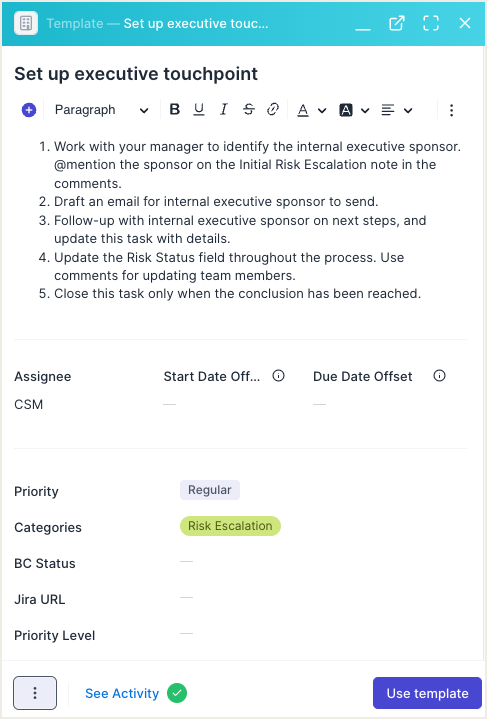Apply italic formatting

223,110
